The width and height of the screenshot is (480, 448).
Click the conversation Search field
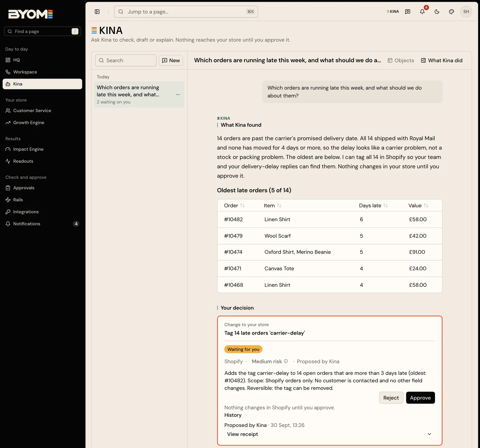pos(126,60)
